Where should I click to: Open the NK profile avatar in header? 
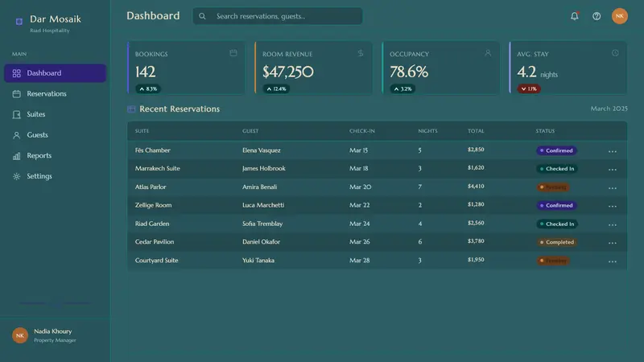click(619, 16)
